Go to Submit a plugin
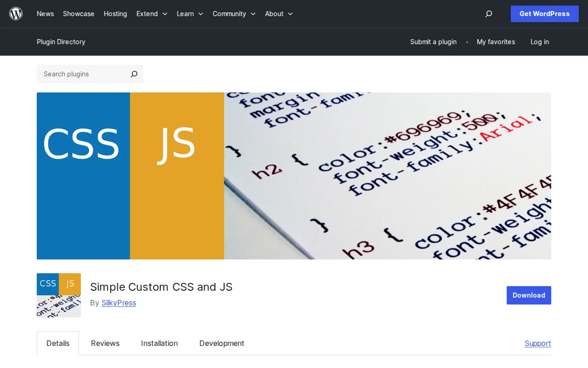Screen dimensions: 588x368 point(433,42)
